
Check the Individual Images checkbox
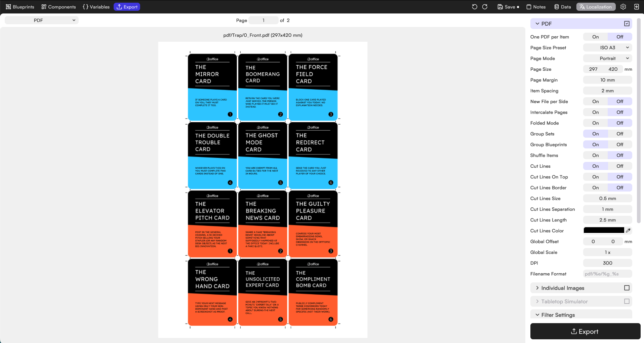(x=627, y=288)
